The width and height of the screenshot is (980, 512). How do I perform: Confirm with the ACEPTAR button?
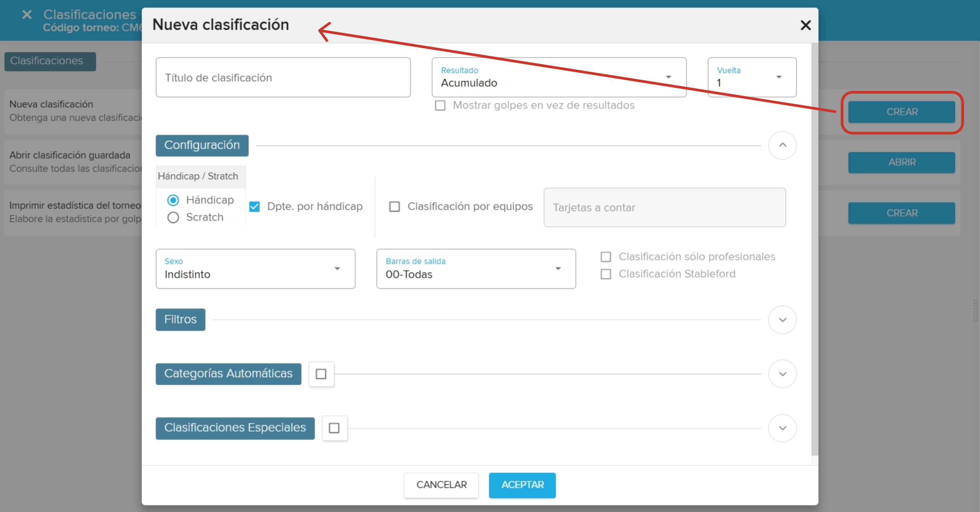[x=522, y=485]
